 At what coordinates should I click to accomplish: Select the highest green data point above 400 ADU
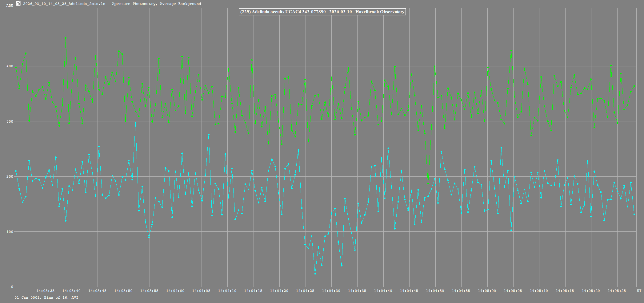pyautogui.click(x=66, y=38)
